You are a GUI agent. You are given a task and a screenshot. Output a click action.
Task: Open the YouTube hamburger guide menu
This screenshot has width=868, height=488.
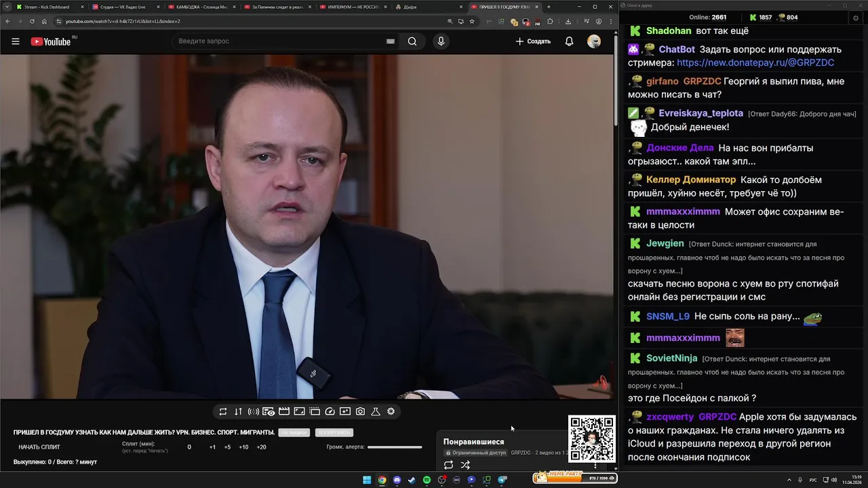[x=16, y=41]
